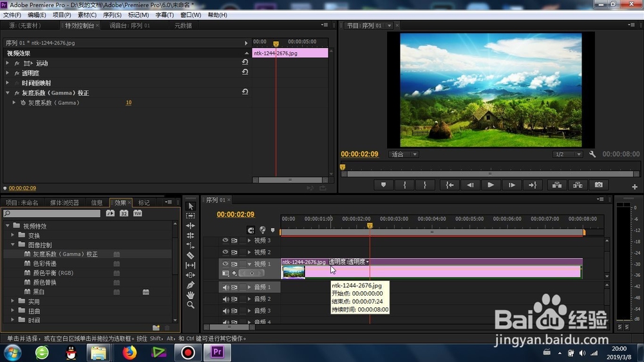The image size is (644, 362).
Task: Click the Gamma value 10
Action: point(129,102)
